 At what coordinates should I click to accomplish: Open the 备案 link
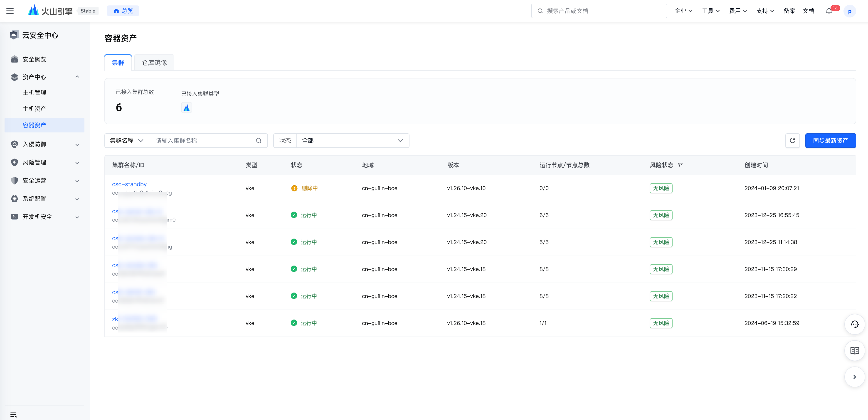[789, 11]
